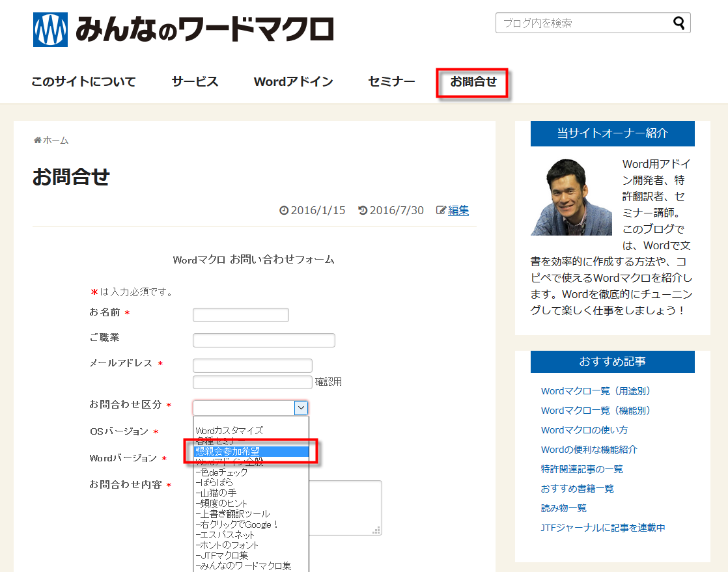This screenshot has height=572, width=728.
Task: Click the blue site logo icon
Action: coord(50,30)
